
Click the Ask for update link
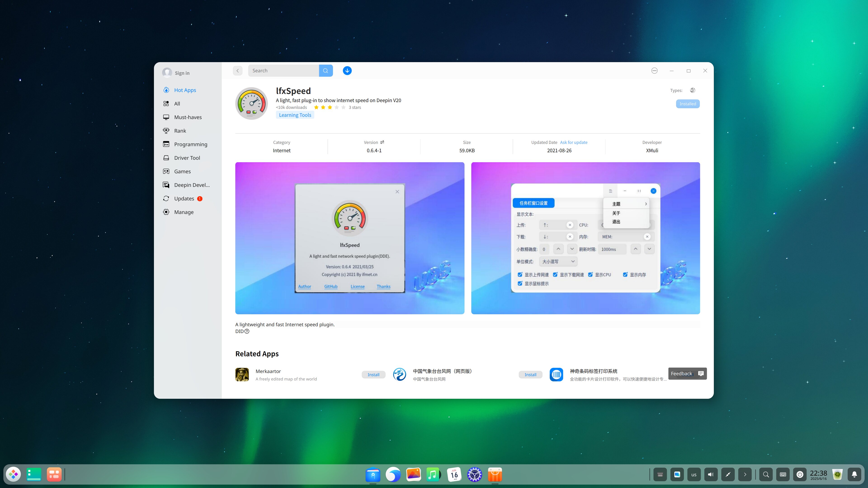coord(573,142)
